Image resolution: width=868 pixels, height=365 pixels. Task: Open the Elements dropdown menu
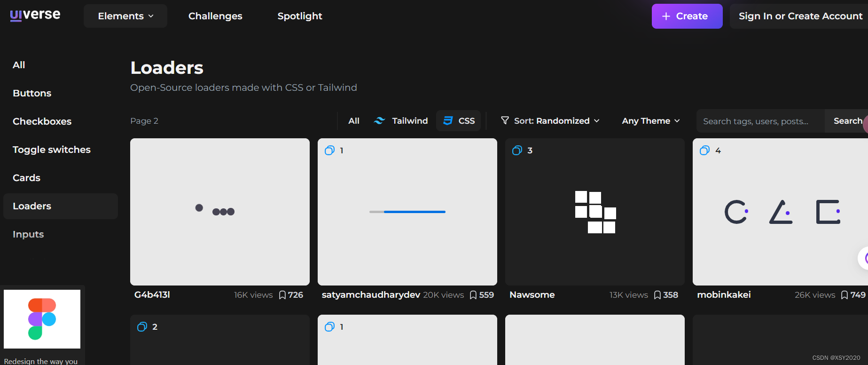click(125, 16)
